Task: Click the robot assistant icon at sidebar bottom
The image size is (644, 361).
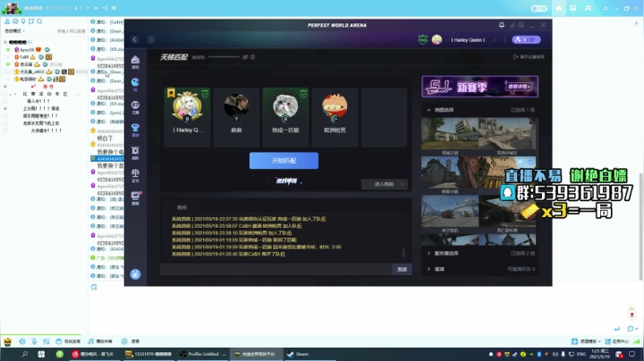Action: click(x=135, y=274)
